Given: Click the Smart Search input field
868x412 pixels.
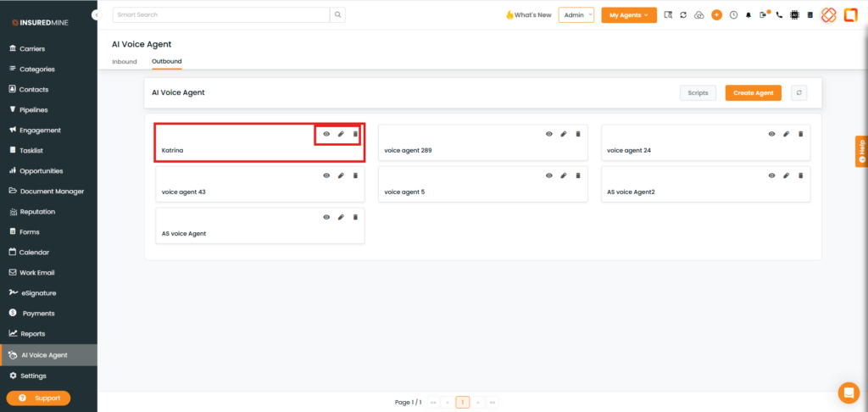Looking at the screenshot, I should [x=220, y=15].
